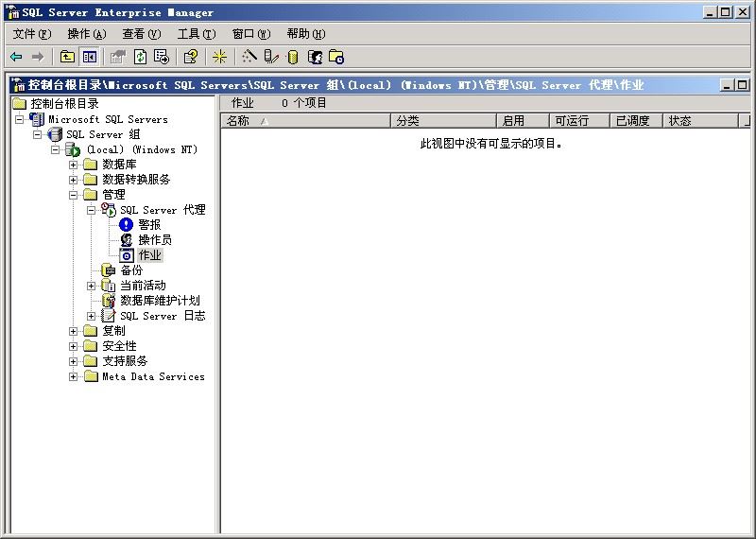Collapse the 管理 folder

73,195
